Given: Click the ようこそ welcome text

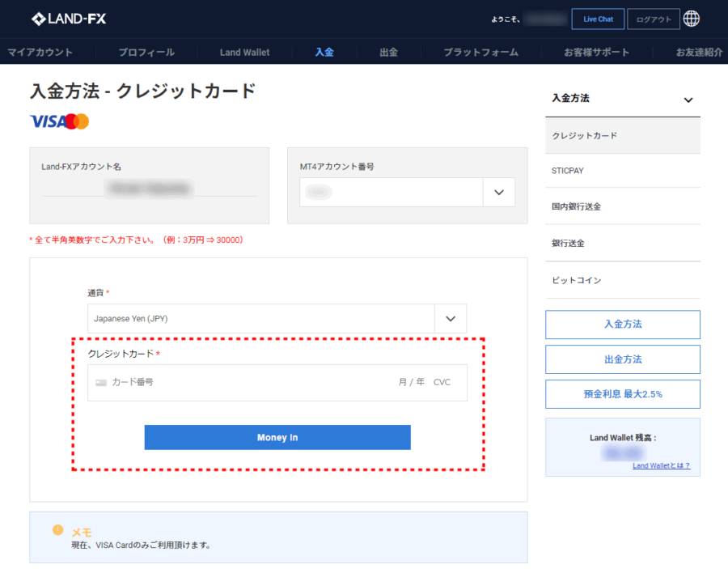Looking at the screenshot, I should (x=506, y=19).
